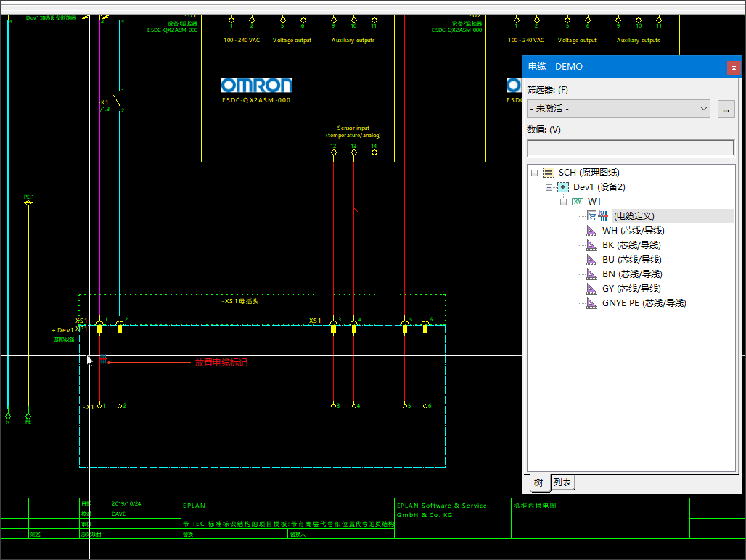The height and width of the screenshot is (560, 746).
Task: Click the Voltage output label on U1
Action: [292, 41]
